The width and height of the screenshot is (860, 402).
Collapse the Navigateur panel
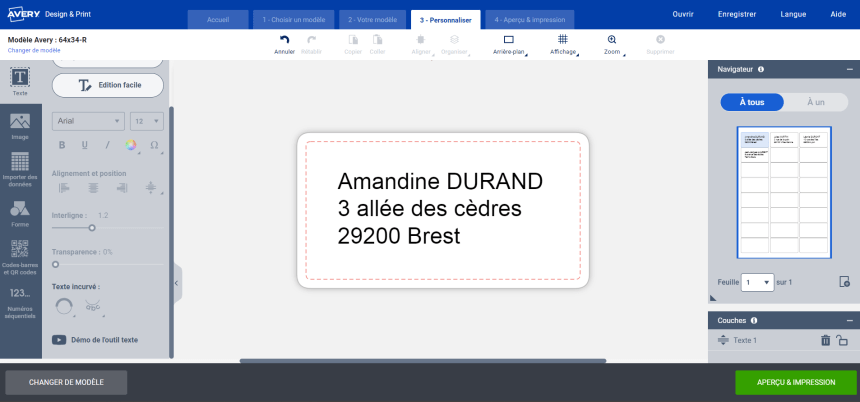click(x=850, y=70)
